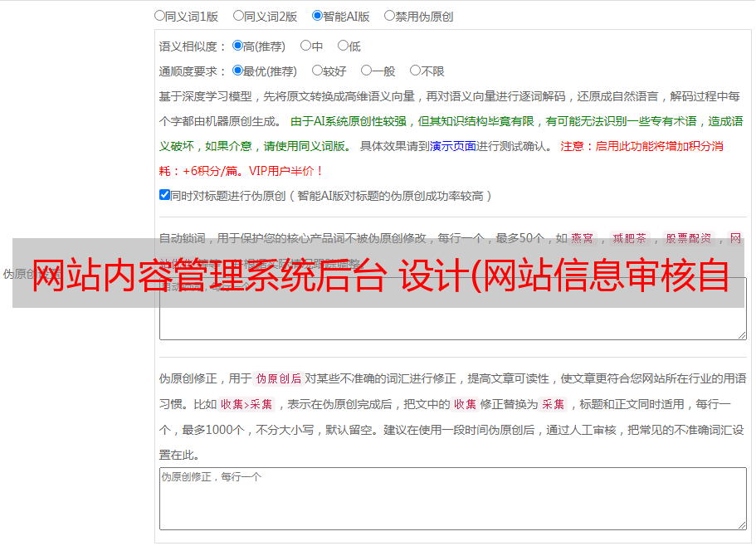Set 语义相似度 to 高(推荐)
The height and width of the screenshot is (546, 756).
tap(237, 46)
